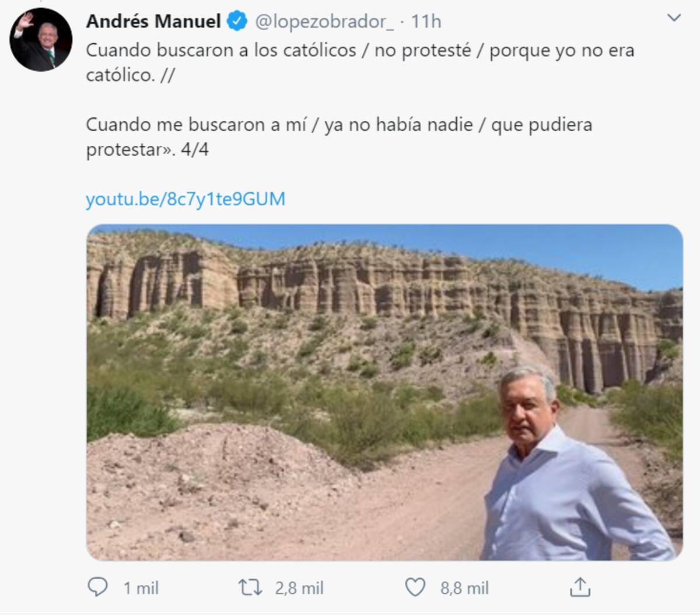Open the 11h timestamp link
The height and width of the screenshot is (616, 700).
pyautogui.click(x=426, y=22)
